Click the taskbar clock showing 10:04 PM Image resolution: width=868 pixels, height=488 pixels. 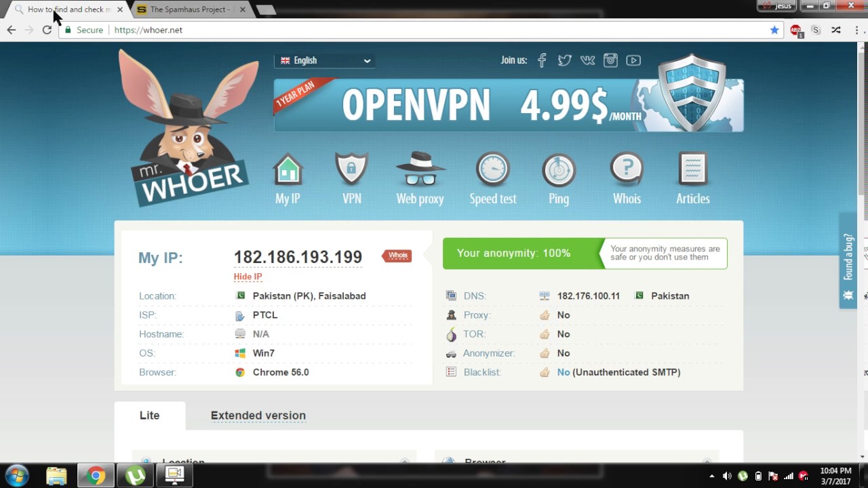(x=835, y=476)
